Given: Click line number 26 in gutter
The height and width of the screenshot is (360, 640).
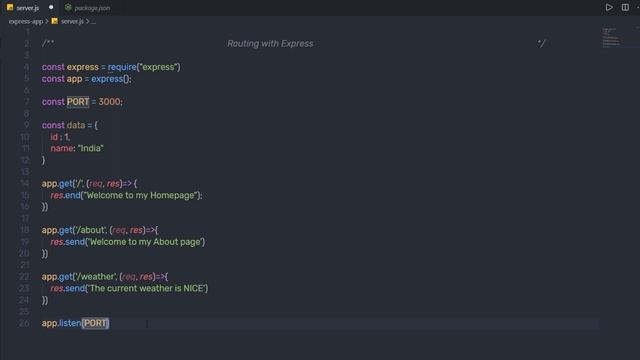Looking at the screenshot, I should point(24,323).
